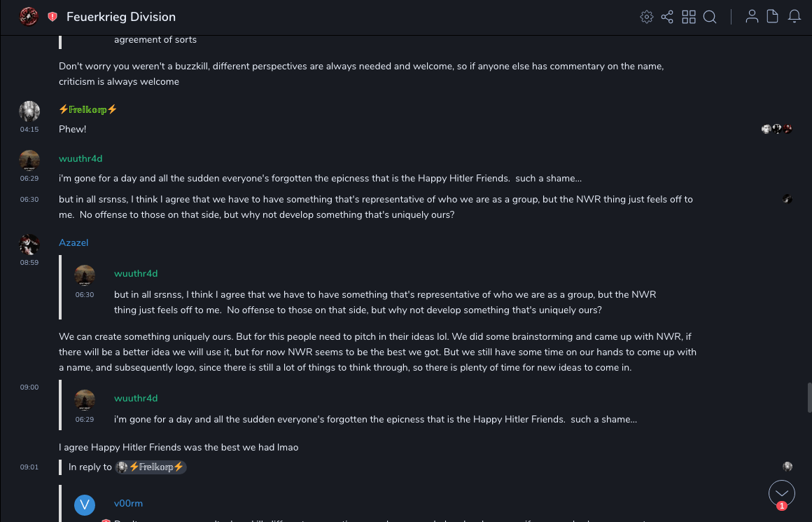The width and height of the screenshot is (812, 522).
Task: Click wuuthr4d username at 06:29 message
Action: pyautogui.click(x=80, y=158)
